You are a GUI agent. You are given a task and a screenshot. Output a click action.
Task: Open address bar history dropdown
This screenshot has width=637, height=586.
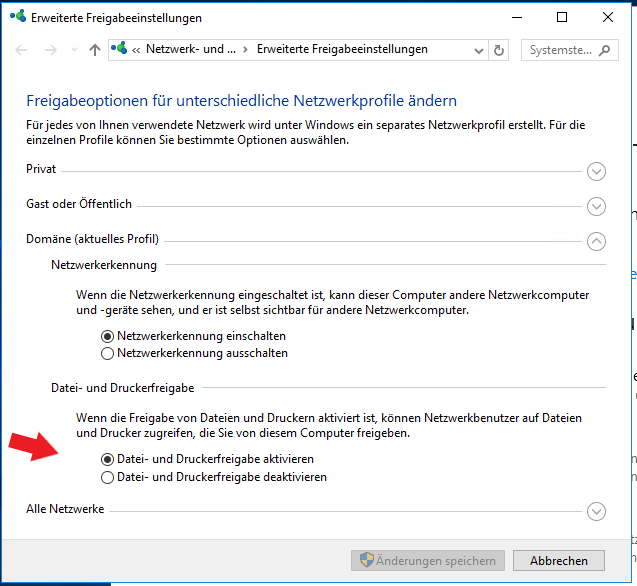480,50
